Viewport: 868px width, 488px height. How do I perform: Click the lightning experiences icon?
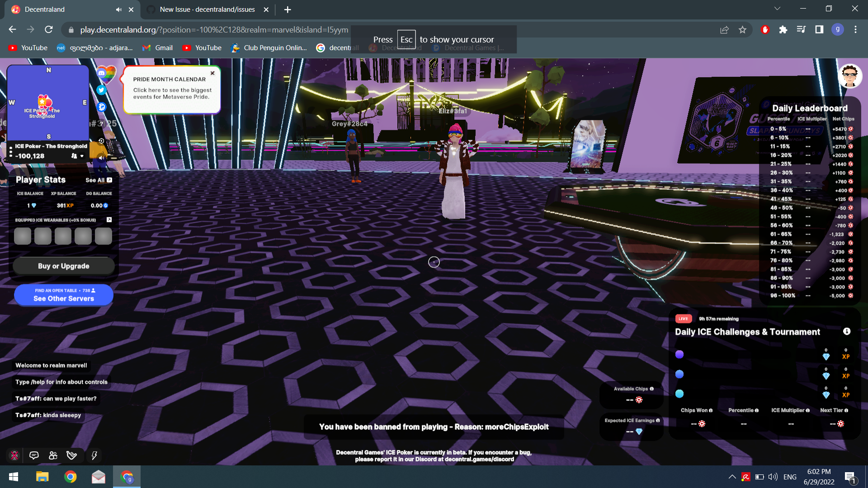pos(94,455)
